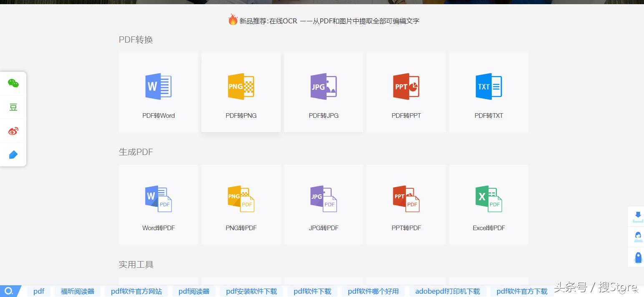Open the PDF转Word converter icon
Viewport: 644px width, 297px height.
pos(158,86)
